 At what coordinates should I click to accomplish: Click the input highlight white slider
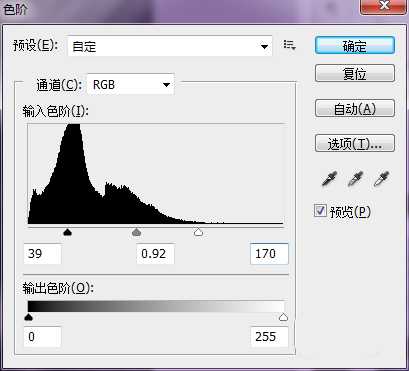point(198,232)
